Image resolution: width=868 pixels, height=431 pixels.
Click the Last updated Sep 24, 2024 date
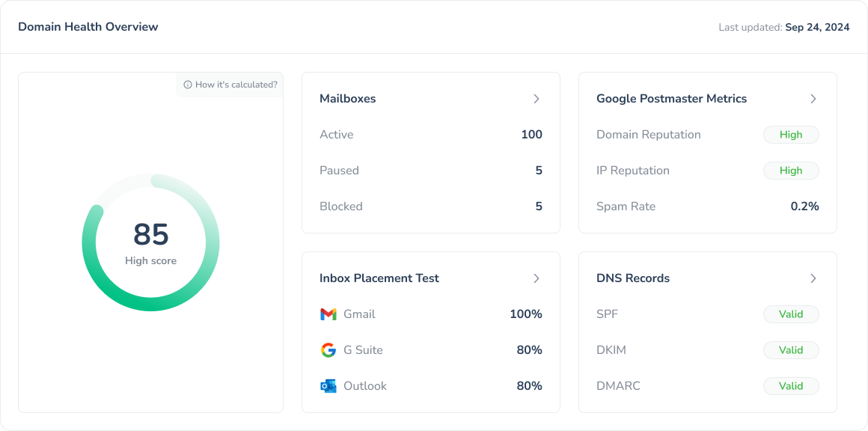pos(817,27)
